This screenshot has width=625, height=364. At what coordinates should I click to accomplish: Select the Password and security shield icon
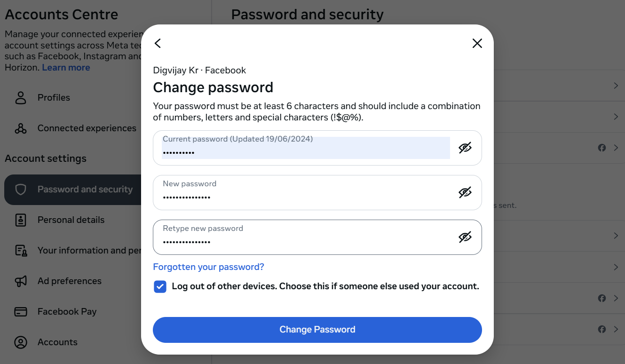[20, 189]
